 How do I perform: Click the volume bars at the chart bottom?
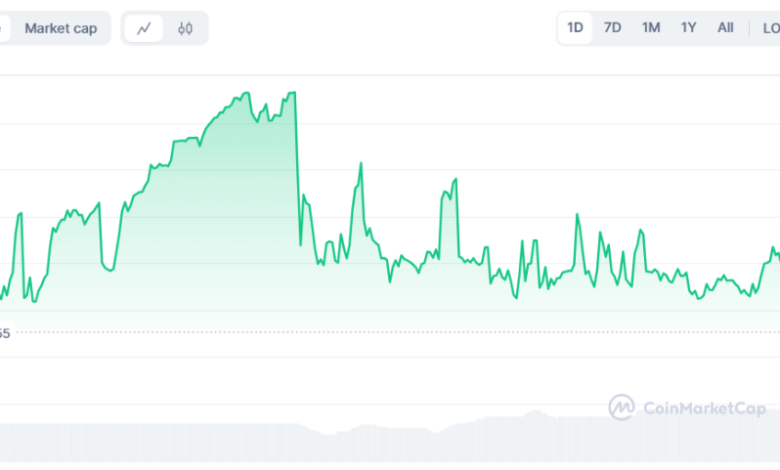click(400, 440)
